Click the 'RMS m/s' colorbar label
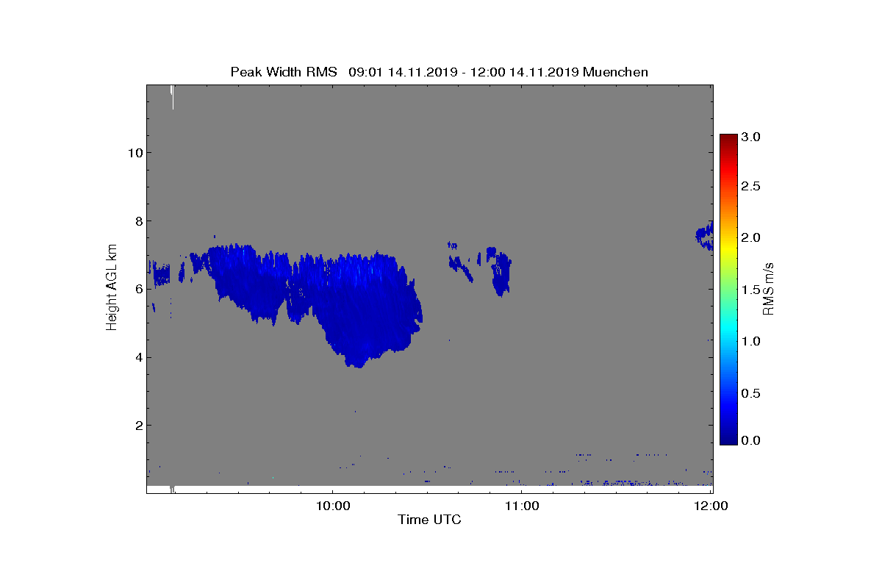 click(x=767, y=288)
